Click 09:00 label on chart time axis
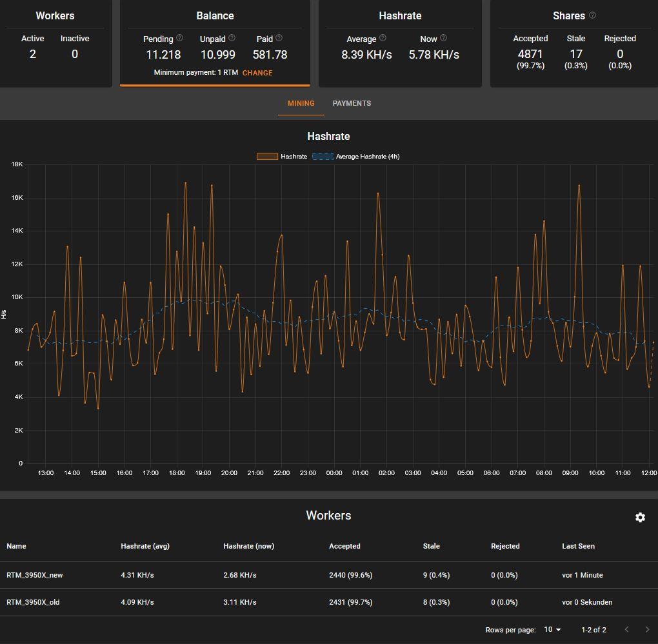 (x=570, y=473)
